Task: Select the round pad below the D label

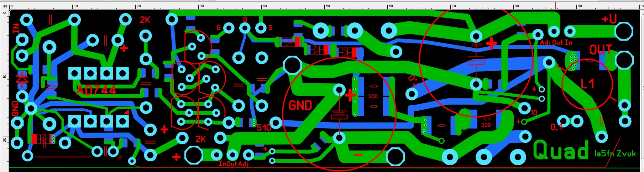Action: (x=245, y=28)
